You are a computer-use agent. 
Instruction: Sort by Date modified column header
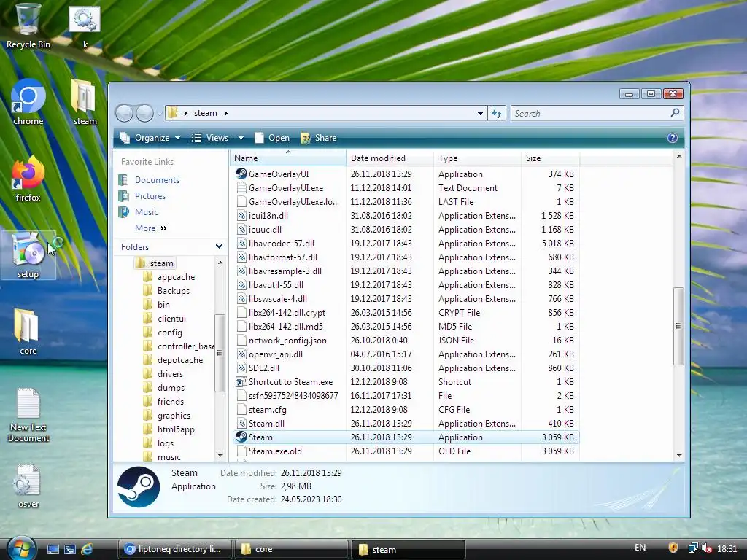[390, 158]
